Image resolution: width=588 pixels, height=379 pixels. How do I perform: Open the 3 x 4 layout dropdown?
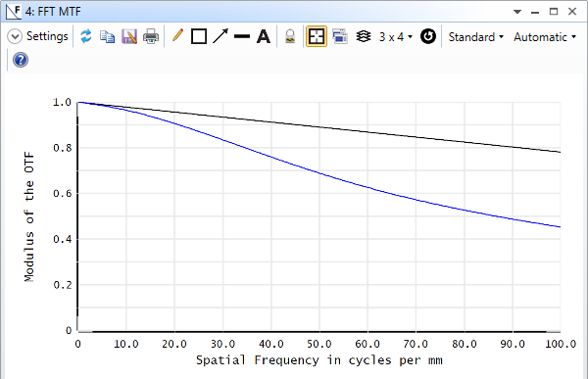(395, 37)
